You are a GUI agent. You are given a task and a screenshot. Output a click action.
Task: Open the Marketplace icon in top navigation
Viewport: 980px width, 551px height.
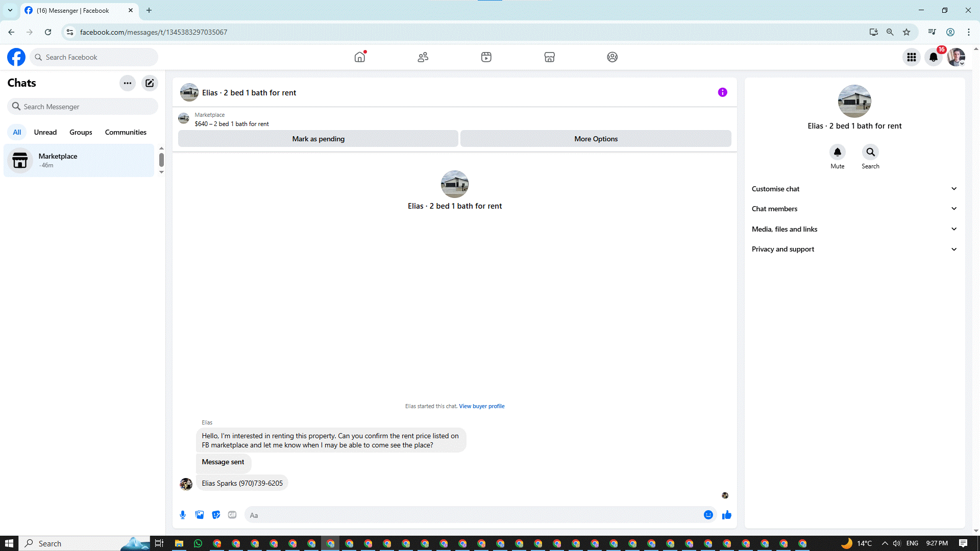(x=550, y=57)
